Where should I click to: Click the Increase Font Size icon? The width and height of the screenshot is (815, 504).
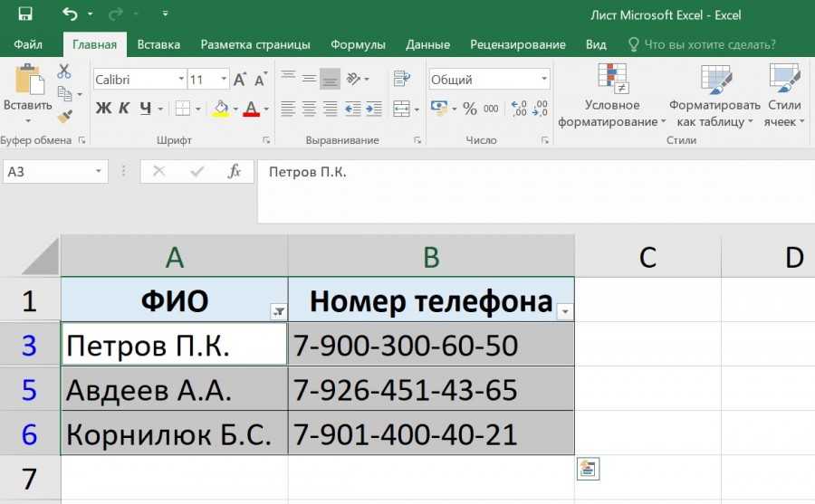[240, 80]
